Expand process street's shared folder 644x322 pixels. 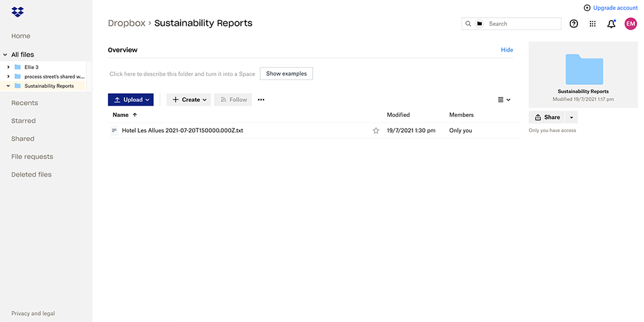[8, 76]
